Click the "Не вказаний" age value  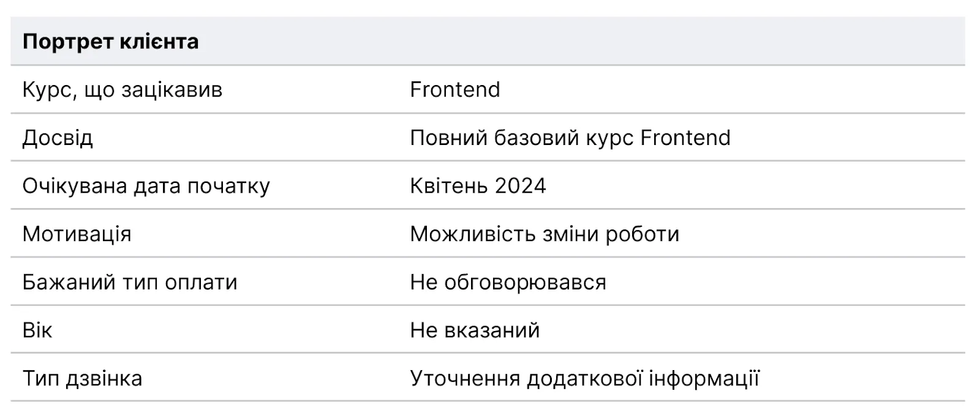[475, 330]
